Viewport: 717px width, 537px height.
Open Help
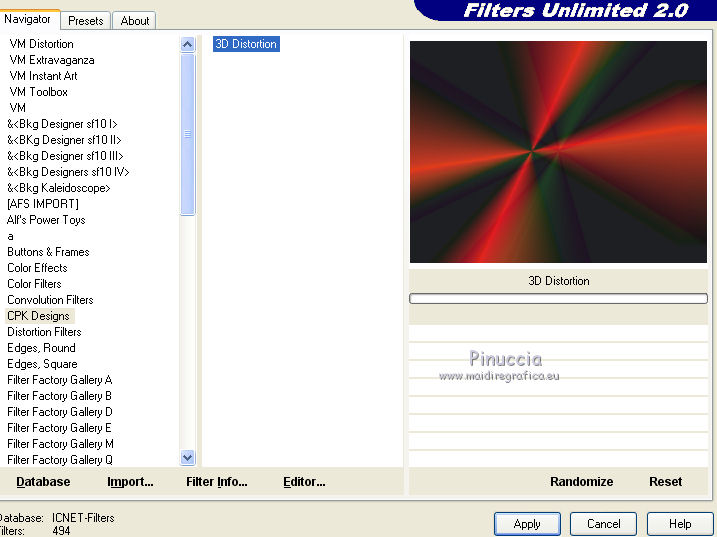coord(680,524)
